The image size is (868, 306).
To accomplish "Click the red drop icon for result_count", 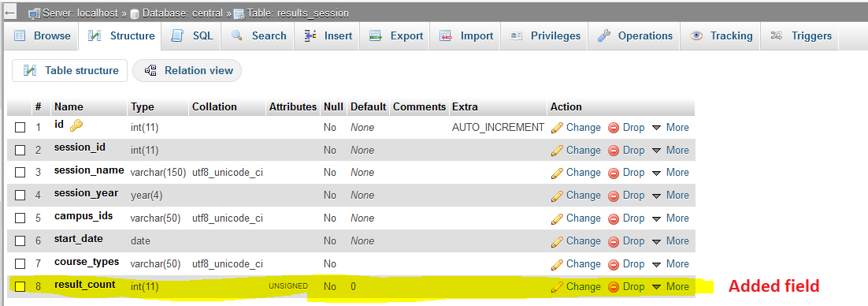I will click(614, 286).
